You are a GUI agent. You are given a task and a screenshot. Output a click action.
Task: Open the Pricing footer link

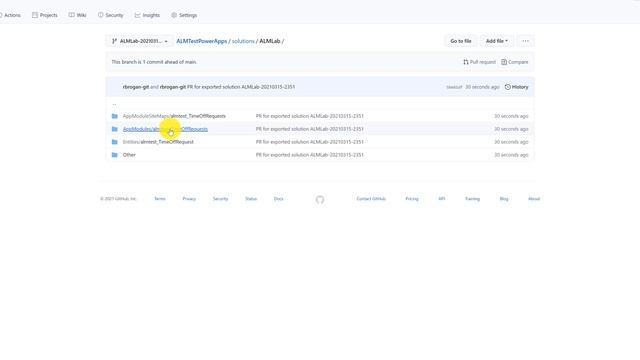(x=412, y=199)
